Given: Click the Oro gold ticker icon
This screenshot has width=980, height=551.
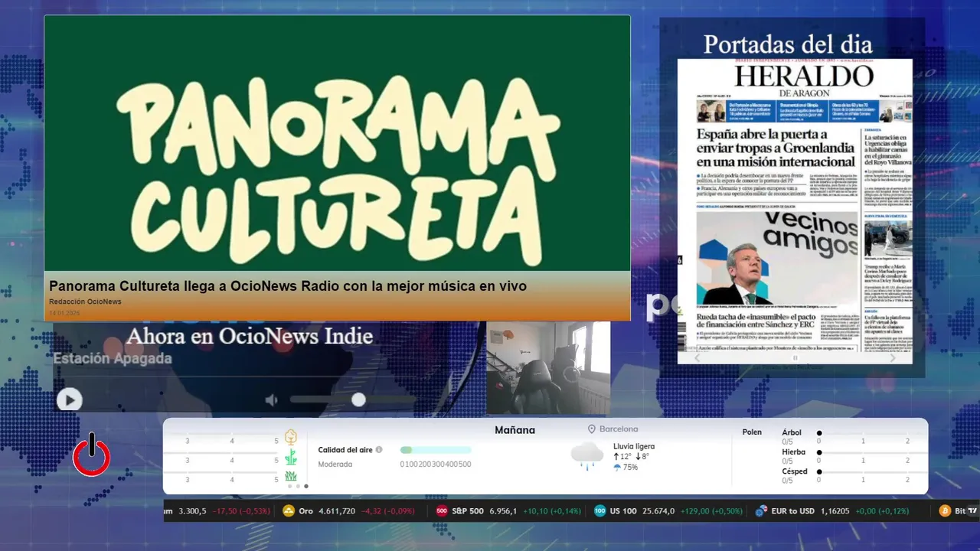Looking at the screenshot, I should [x=289, y=511].
